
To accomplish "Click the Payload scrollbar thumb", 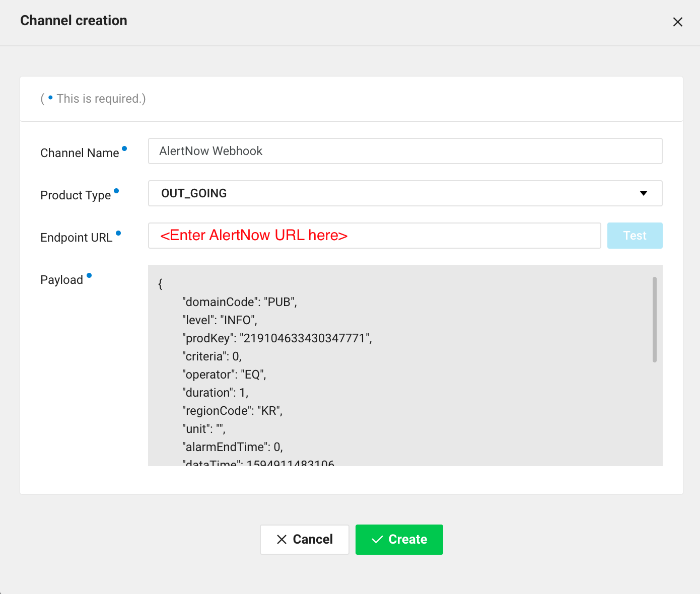I will (x=654, y=319).
